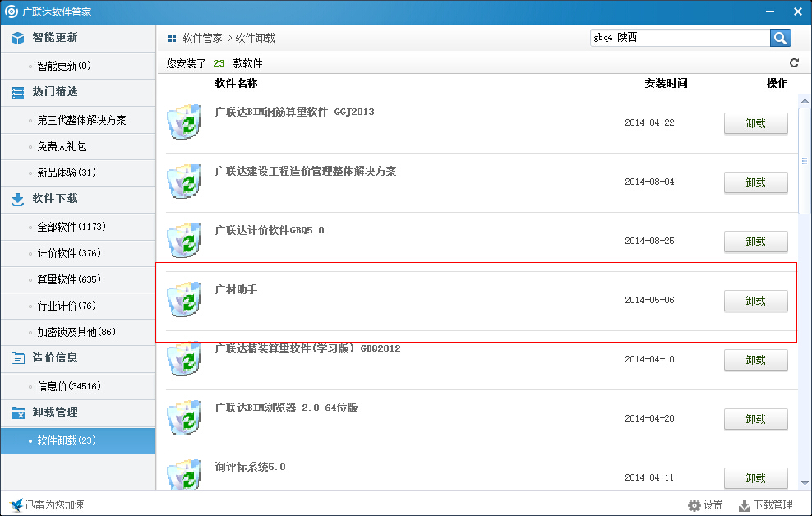Click the 智能更新 section header

pyautogui.click(x=78, y=38)
